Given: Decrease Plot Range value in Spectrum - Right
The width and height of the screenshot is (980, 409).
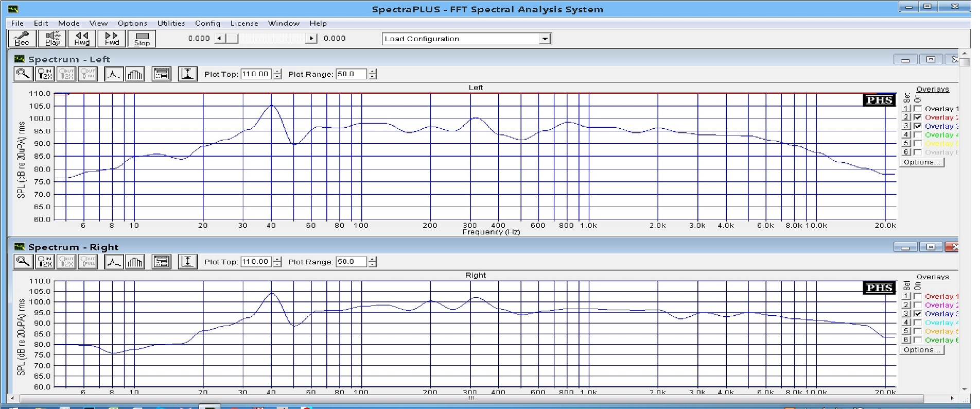Looking at the screenshot, I should (373, 265).
